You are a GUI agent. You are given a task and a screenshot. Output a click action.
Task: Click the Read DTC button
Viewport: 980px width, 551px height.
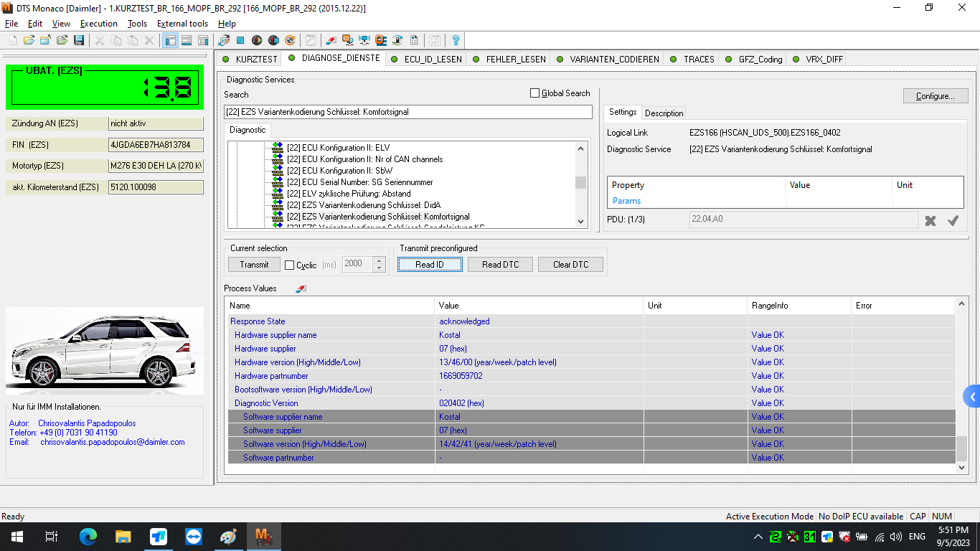tap(501, 264)
